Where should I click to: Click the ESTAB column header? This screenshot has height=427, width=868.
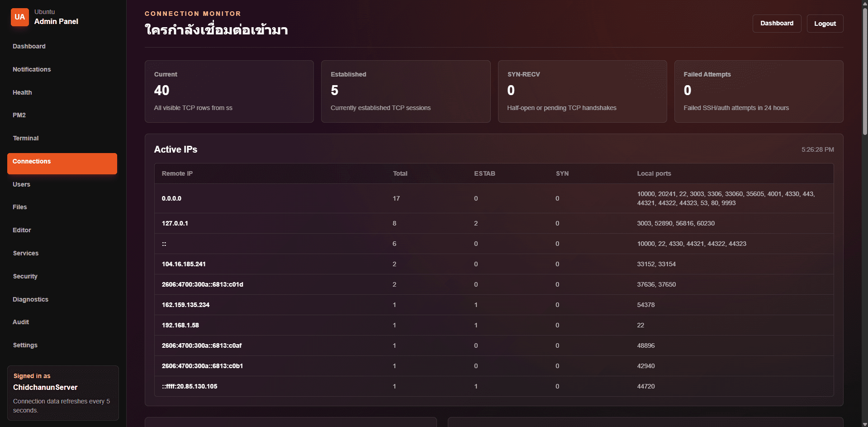pyautogui.click(x=484, y=173)
